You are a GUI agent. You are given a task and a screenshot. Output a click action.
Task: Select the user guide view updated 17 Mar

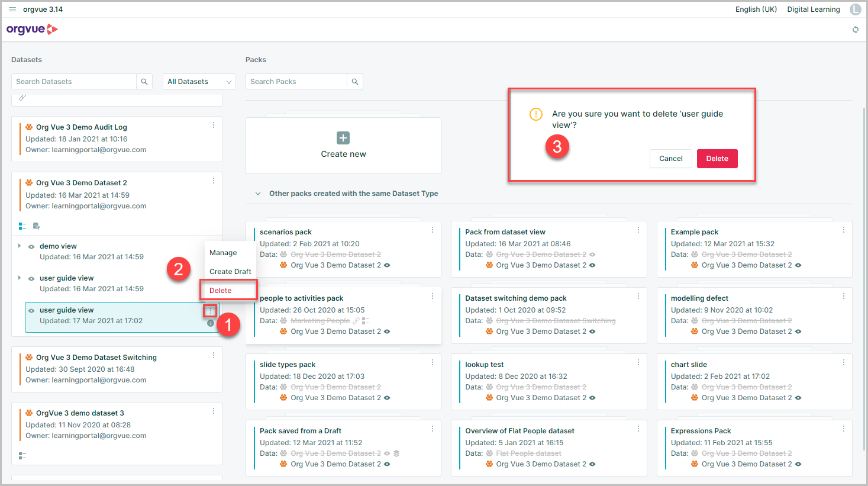[122, 317]
